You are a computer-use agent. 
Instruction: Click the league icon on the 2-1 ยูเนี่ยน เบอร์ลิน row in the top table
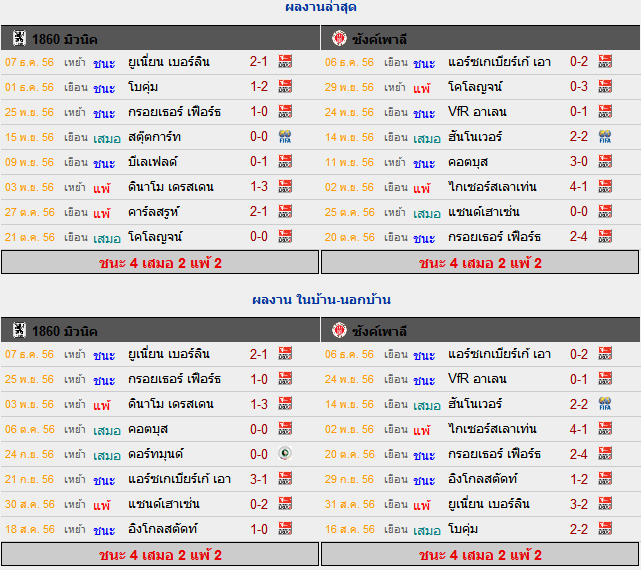285,62
